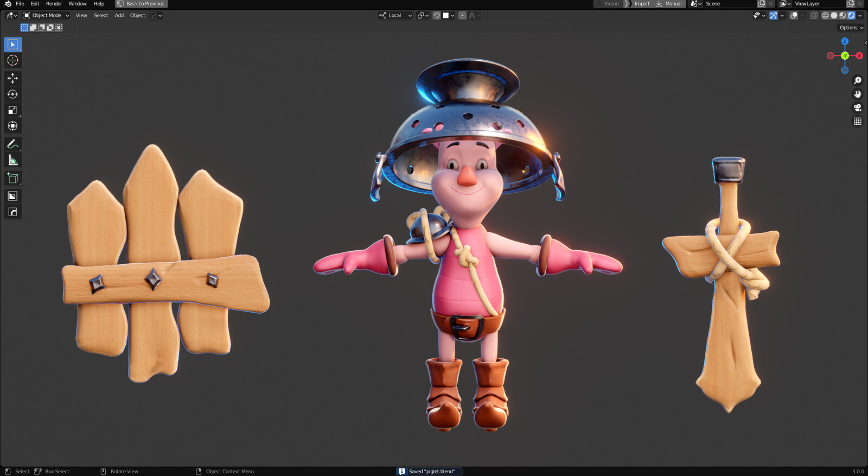Open the Object Mode dropdown

click(x=46, y=16)
